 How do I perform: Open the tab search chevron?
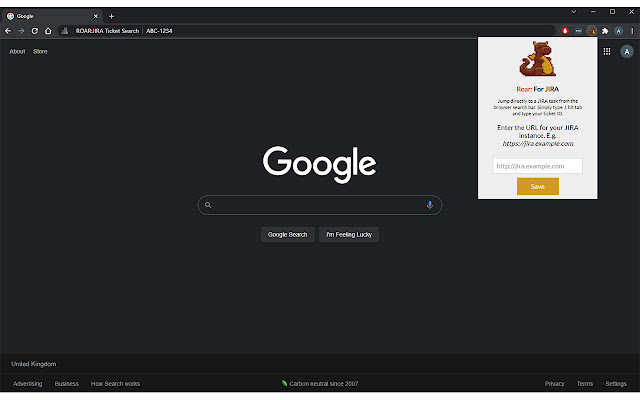tap(574, 12)
